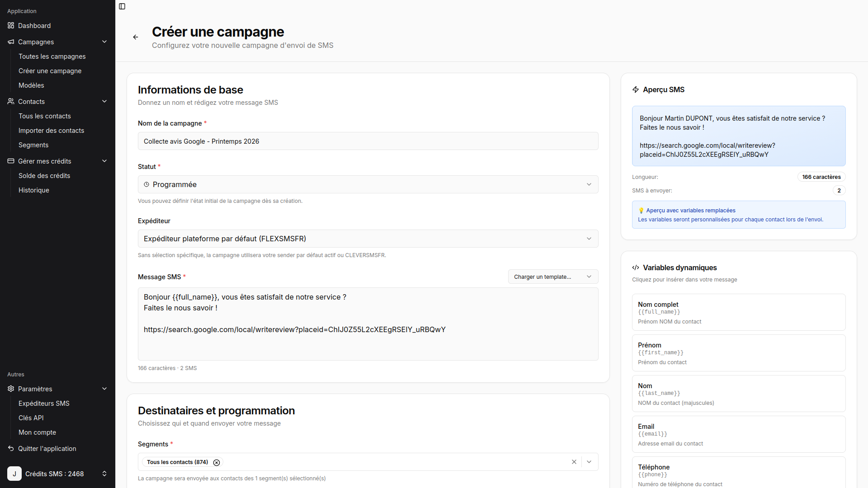Clear all selected segments

(574, 462)
